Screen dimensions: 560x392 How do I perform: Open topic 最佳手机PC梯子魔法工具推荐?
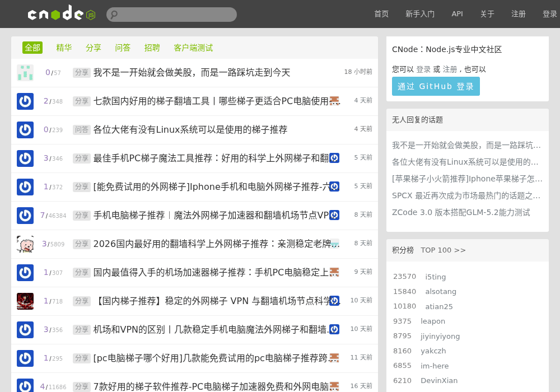tap(211, 158)
